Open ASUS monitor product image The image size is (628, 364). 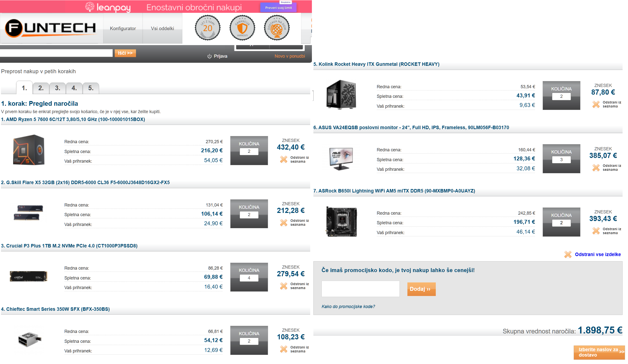tap(341, 159)
